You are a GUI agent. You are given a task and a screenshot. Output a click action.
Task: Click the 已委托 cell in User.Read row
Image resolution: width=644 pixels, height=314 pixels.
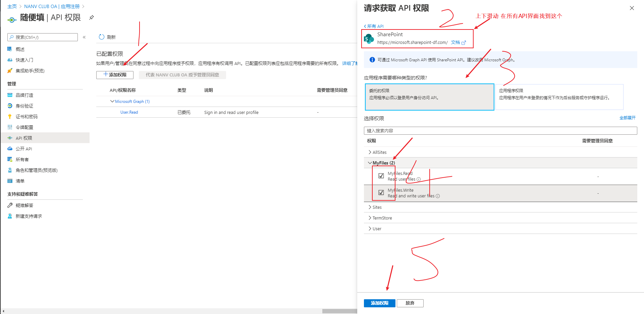click(184, 112)
